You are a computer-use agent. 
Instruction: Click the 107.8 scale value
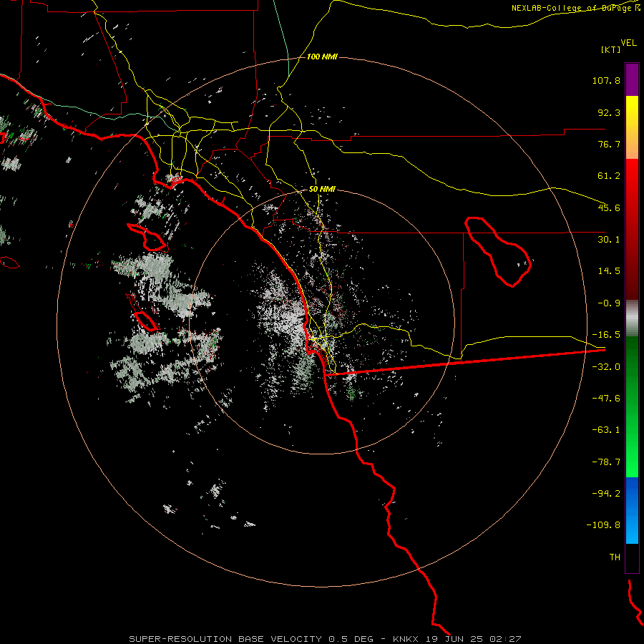point(606,80)
